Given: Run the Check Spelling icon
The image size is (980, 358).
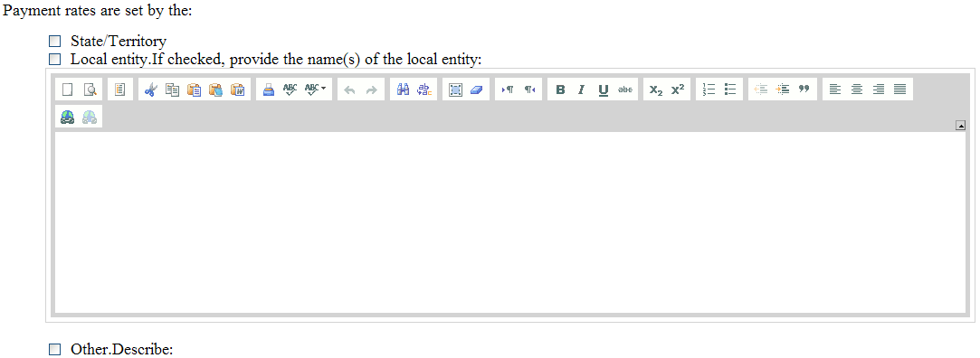Looking at the screenshot, I should click(x=290, y=89).
